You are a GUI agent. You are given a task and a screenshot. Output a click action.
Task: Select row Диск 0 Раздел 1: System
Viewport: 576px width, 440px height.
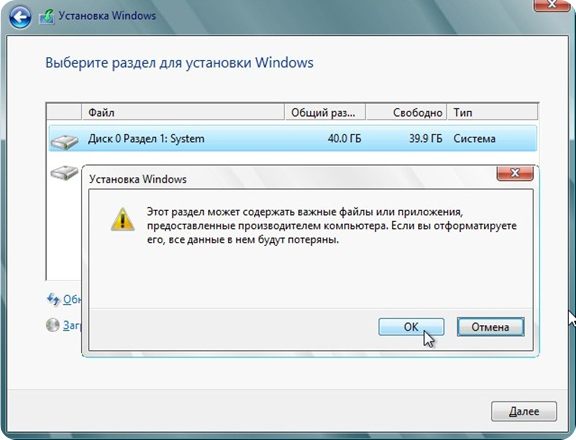pos(293,138)
